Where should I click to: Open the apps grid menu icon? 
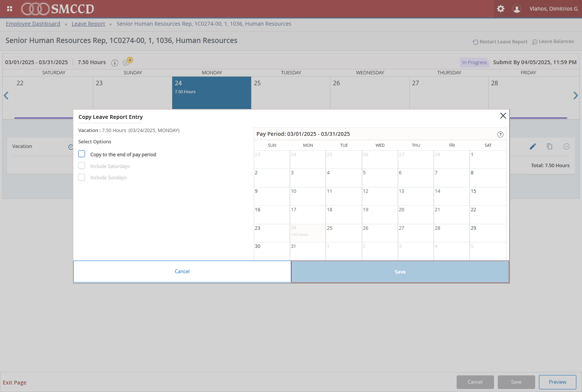pyautogui.click(x=10, y=9)
